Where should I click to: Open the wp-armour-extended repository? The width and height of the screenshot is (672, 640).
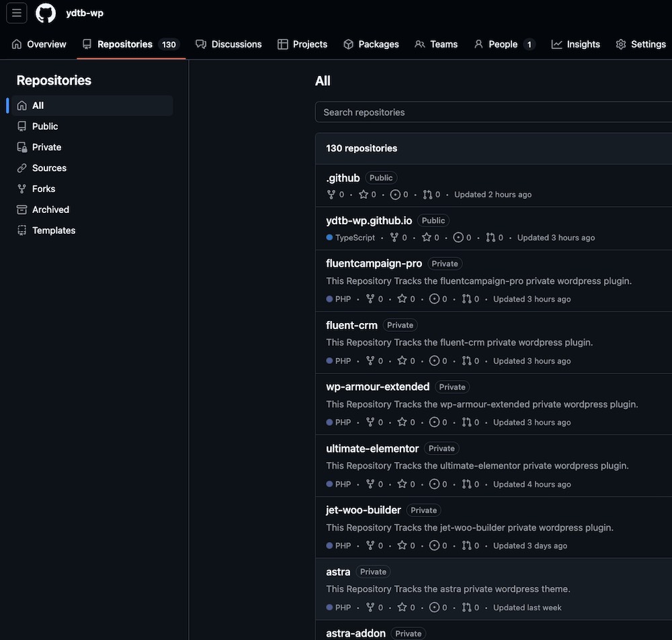coord(378,387)
